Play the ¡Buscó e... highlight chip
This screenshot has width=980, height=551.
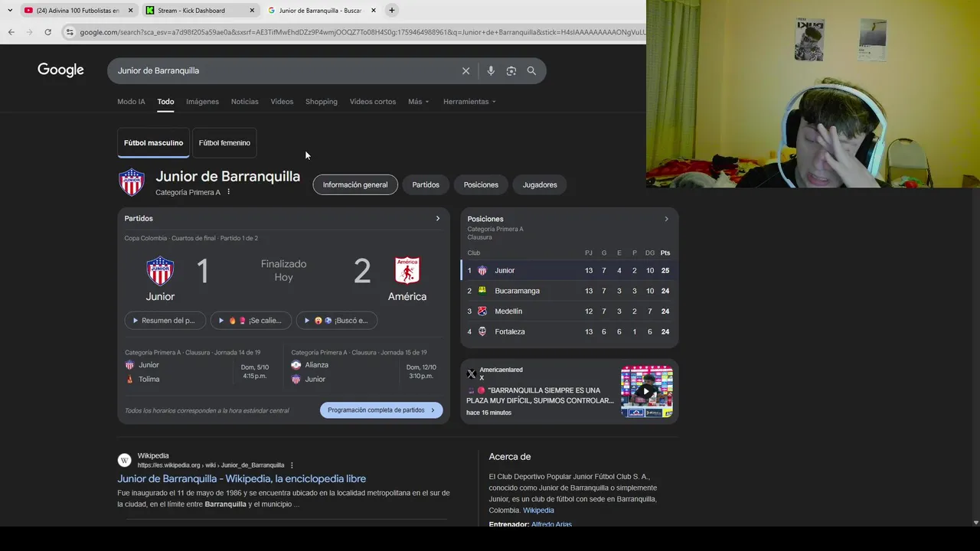[x=337, y=321]
